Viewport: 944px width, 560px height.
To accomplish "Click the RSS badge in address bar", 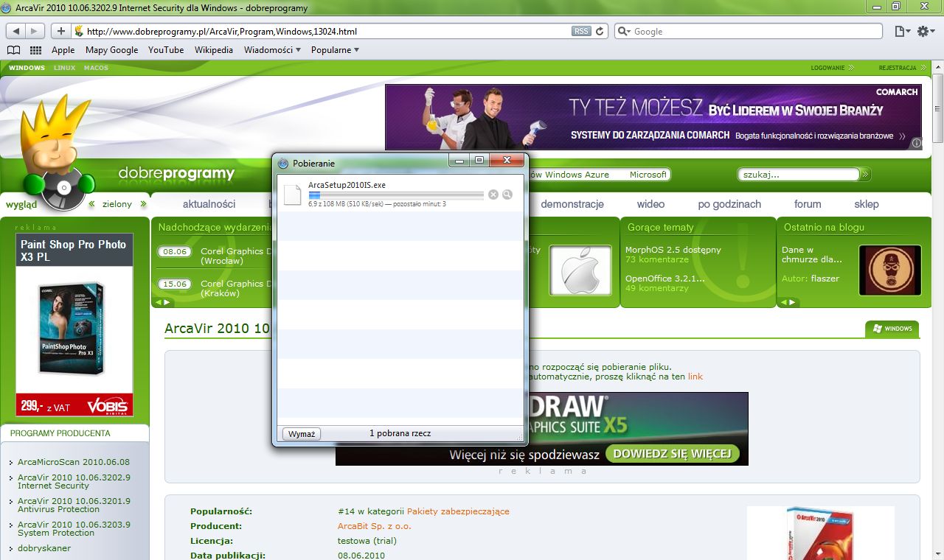I will pyautogui.click(x=581, y=31).
